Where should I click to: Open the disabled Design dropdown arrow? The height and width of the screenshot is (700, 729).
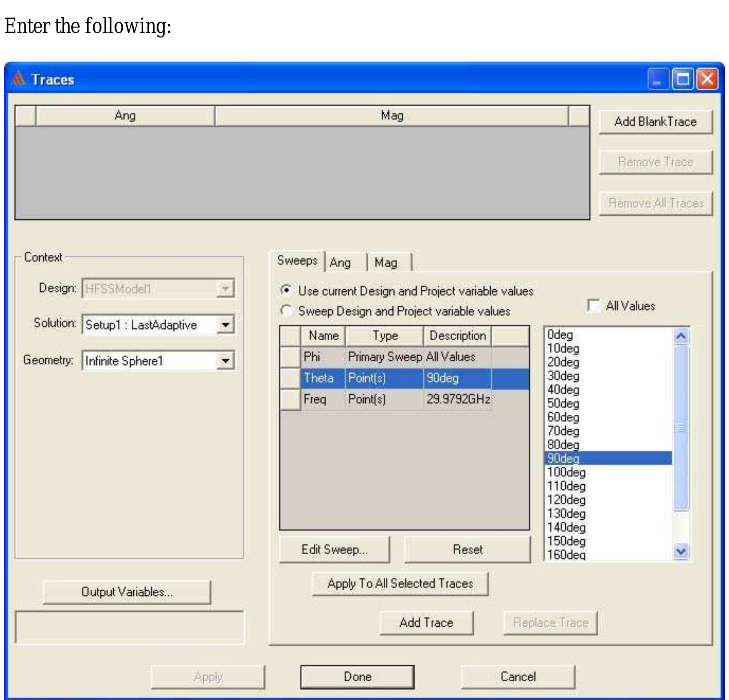point(225,289)
